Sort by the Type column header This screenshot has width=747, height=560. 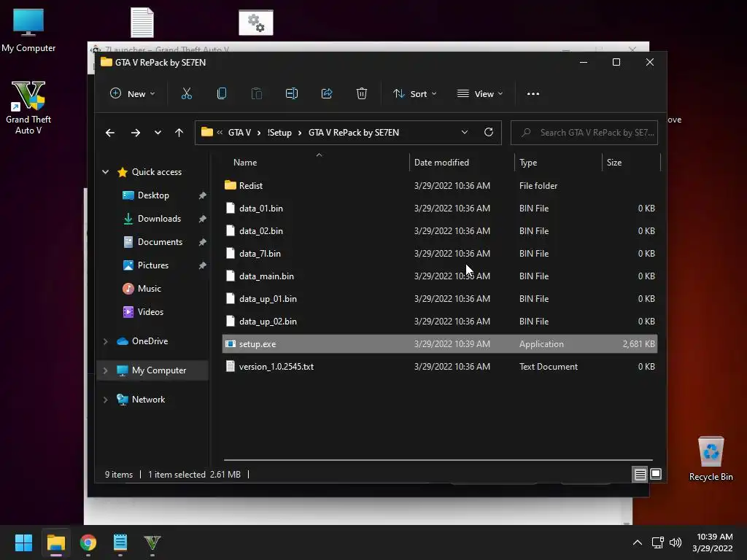pos(558,163)
